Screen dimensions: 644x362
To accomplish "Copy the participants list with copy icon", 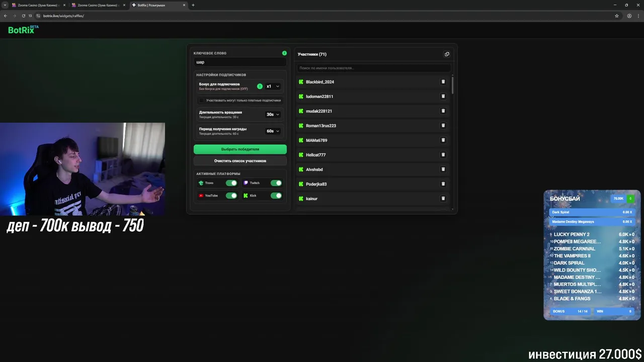I will (x=447, y=54).
